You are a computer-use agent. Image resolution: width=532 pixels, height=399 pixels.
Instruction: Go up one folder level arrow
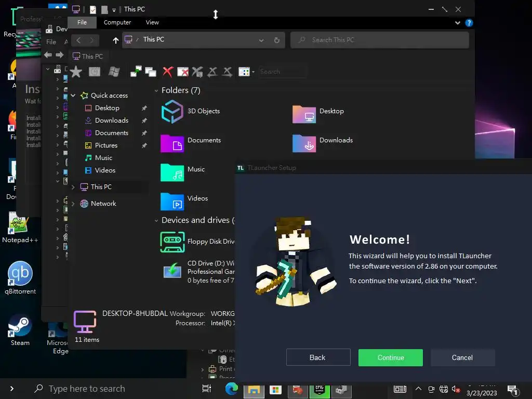116,41
